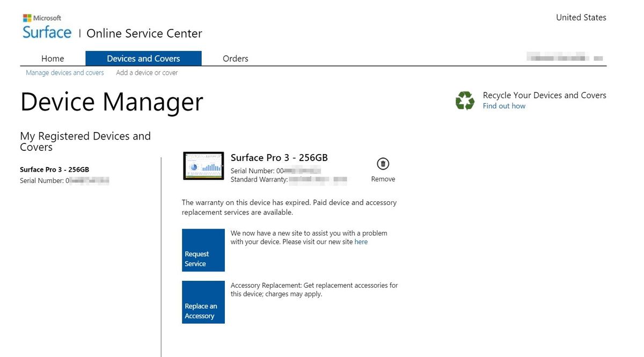Image resolution: width=644 pixels, height=357 pixels.
Task: Click the Request Service button
Action: (x=203, y=250)
